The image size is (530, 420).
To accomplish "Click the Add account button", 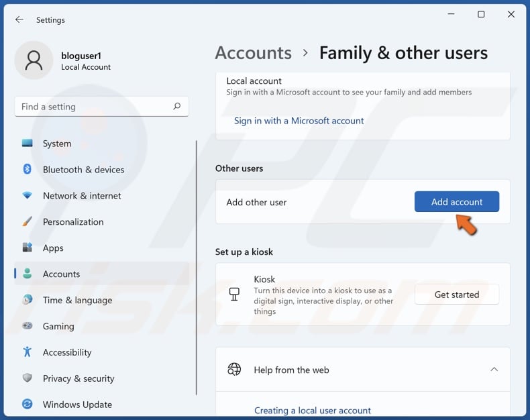I will (457, 201).
